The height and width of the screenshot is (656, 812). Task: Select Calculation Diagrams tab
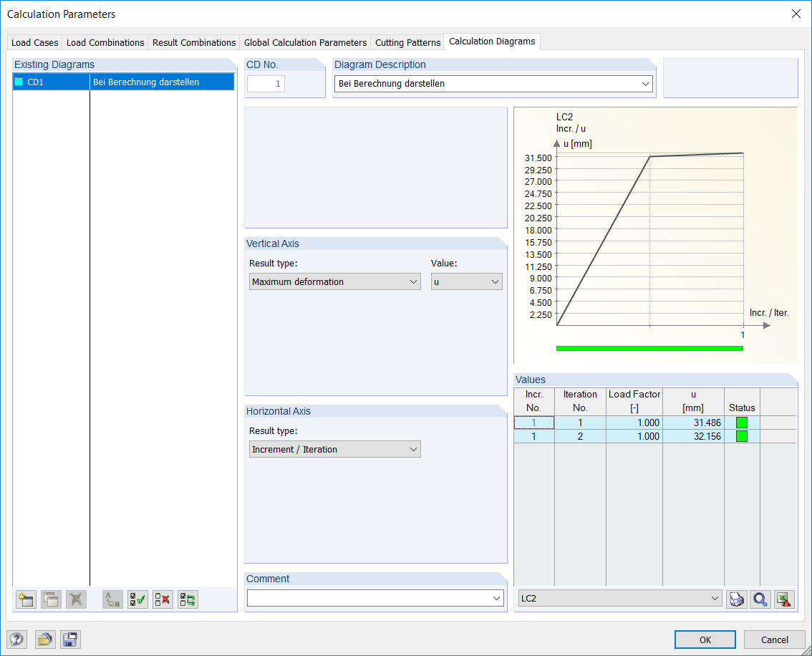click(x=492, y=42)
